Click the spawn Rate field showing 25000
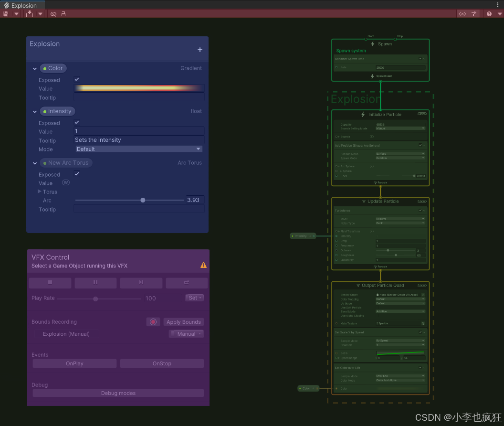The width and height of the screenshot is (504, 426). 400,67
